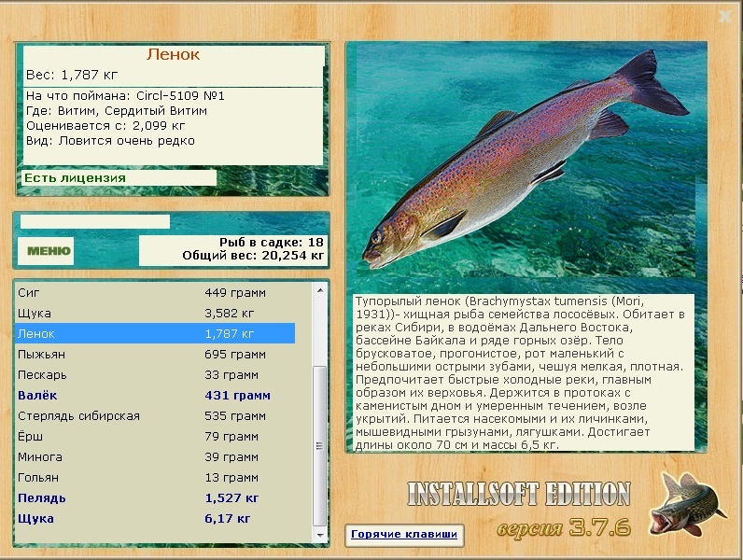Viewport: 743px width, 560px height.
Task: Select the Пескарь 33 грамм row
Action: pyautogui.click(x=157, y=375)
